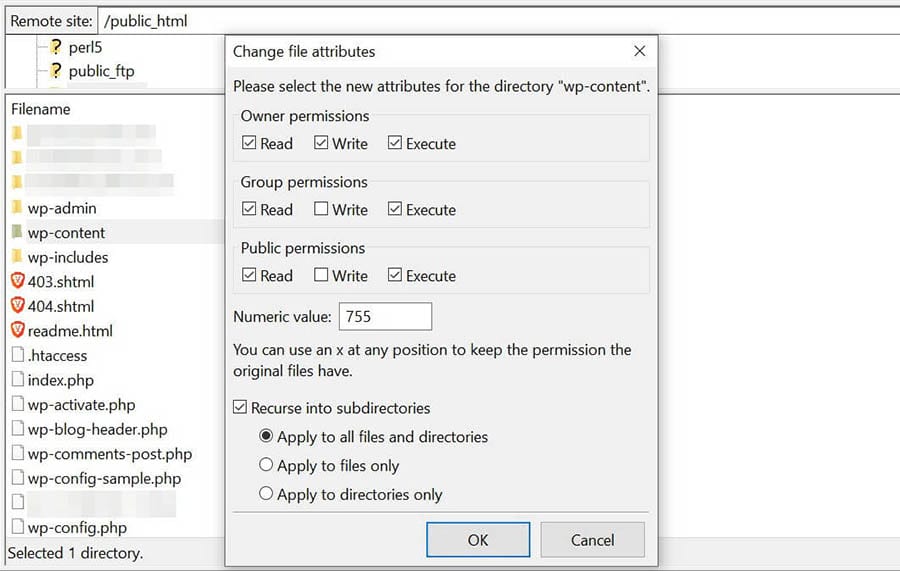Choose Apply to directories only option

(x=266, y=494)
